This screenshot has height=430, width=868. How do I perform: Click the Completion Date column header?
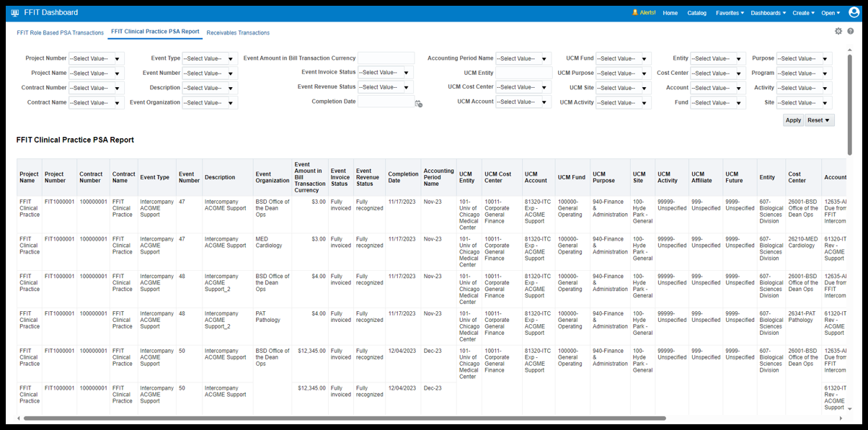pos(403,177)
